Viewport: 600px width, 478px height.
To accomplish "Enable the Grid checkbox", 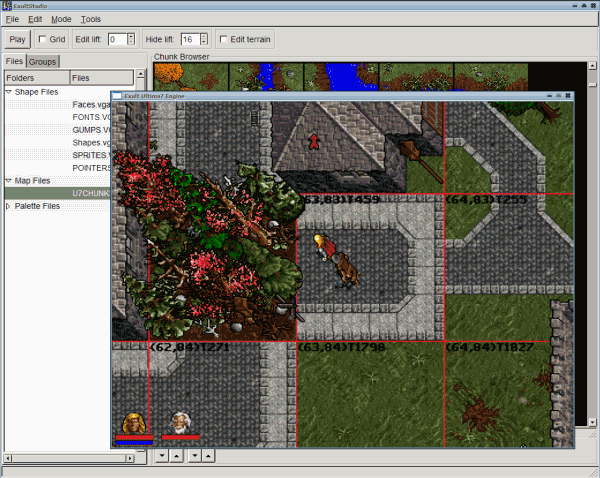I will pyautogui.click(x=42, y=39).
